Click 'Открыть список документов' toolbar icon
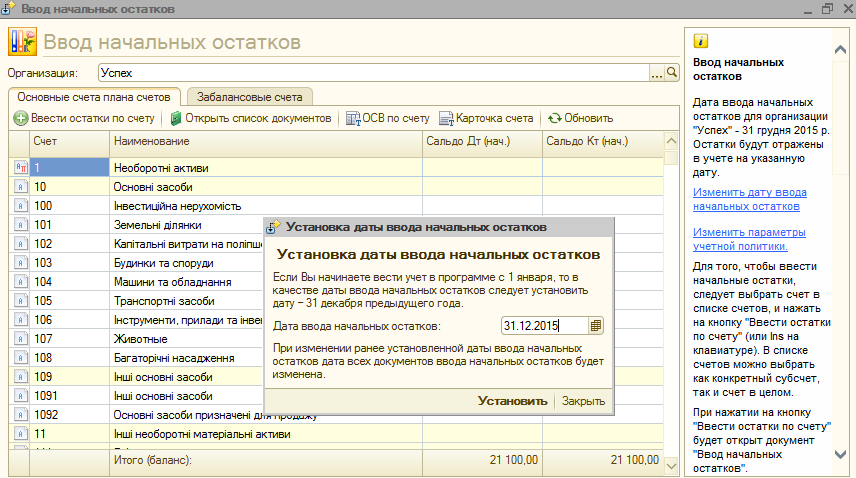The width and height of the screenshot is (856, 478). coord(176,118)
